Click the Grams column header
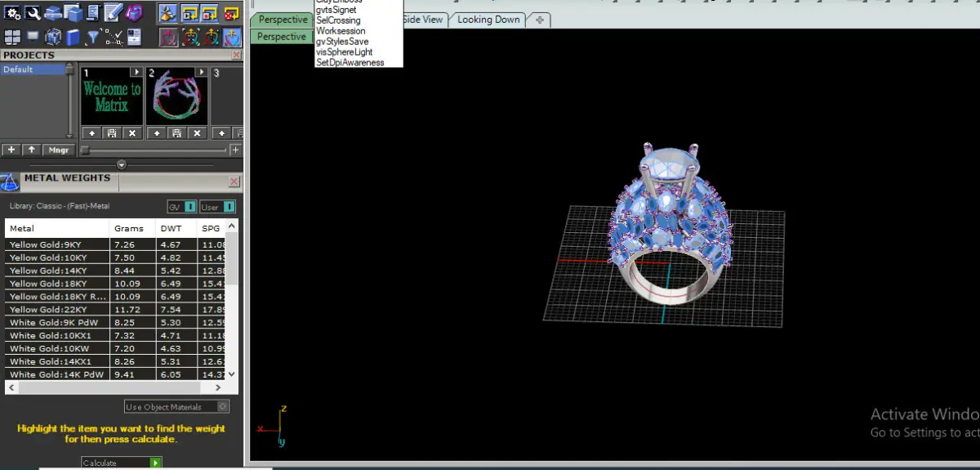Screen dimensions: 980x470 pos(132,228)
